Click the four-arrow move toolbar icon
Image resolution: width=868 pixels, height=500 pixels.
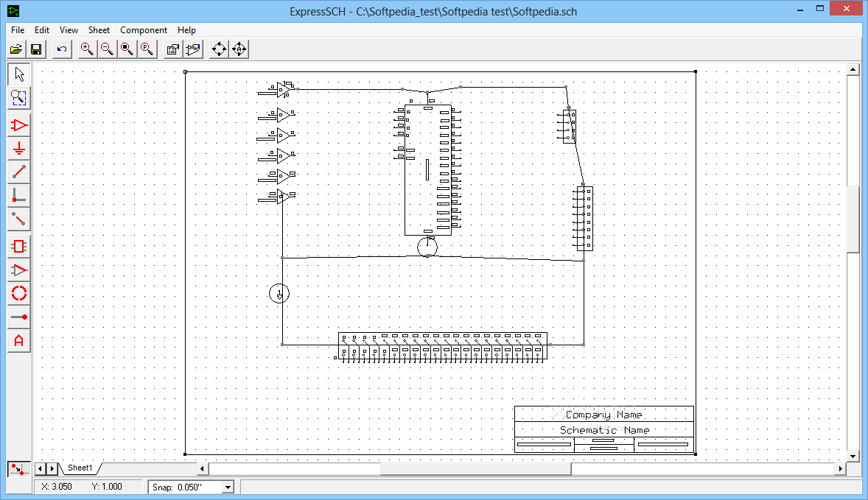pyautogui.click(x=220, y=49)
